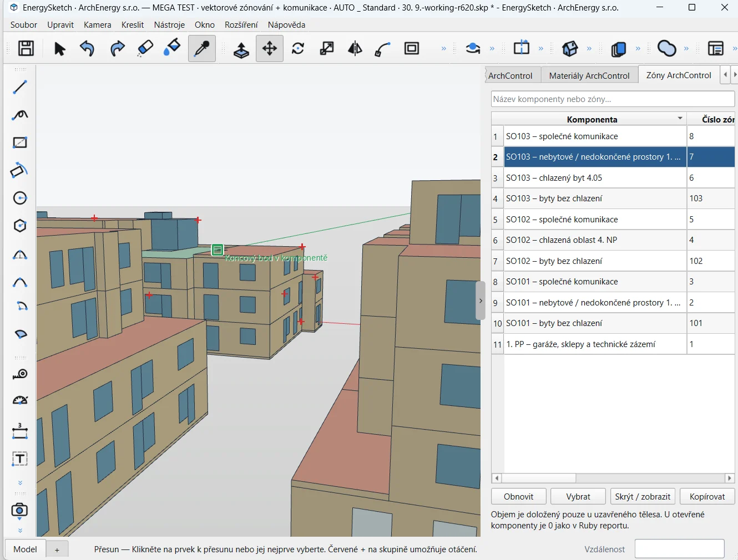This screenshot has height=560, width=738.
Task: Expand overflow chevron after solid tools icon
Action: tap(638, 49)
